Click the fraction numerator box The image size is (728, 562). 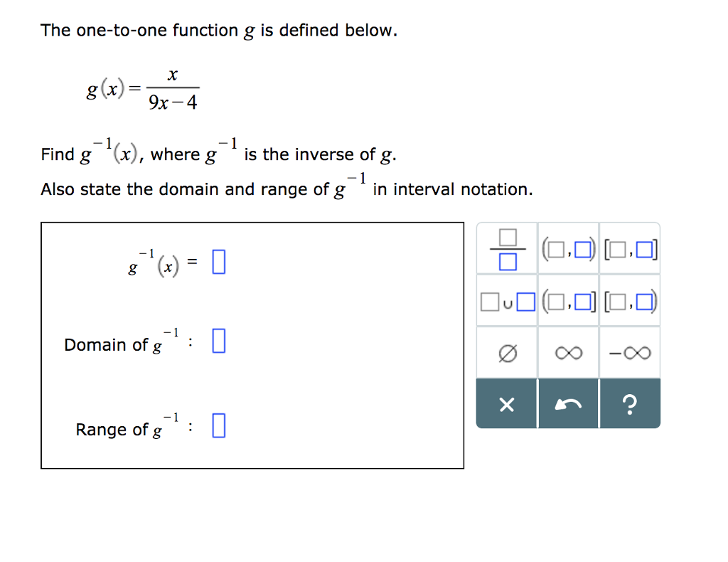pyautogui.click(x=506, y=238)
